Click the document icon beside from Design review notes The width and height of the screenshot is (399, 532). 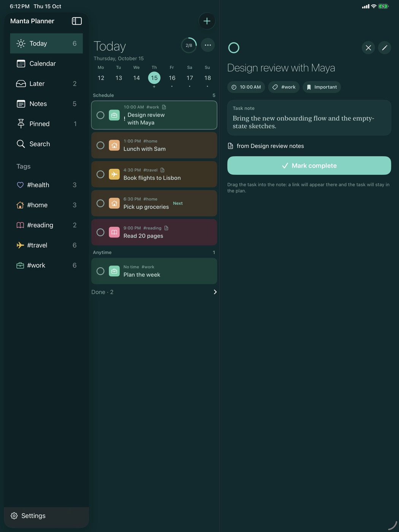(230, 146)
